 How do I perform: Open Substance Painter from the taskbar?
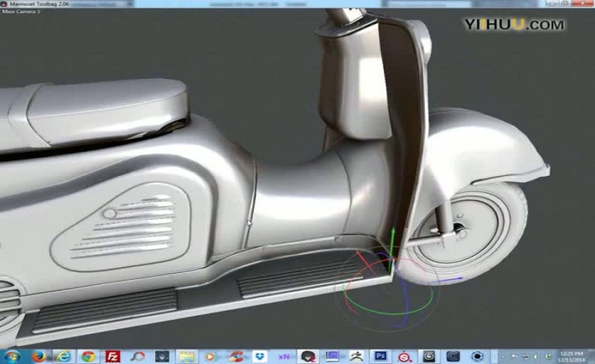pyautogui.click(x=405, y=357)
